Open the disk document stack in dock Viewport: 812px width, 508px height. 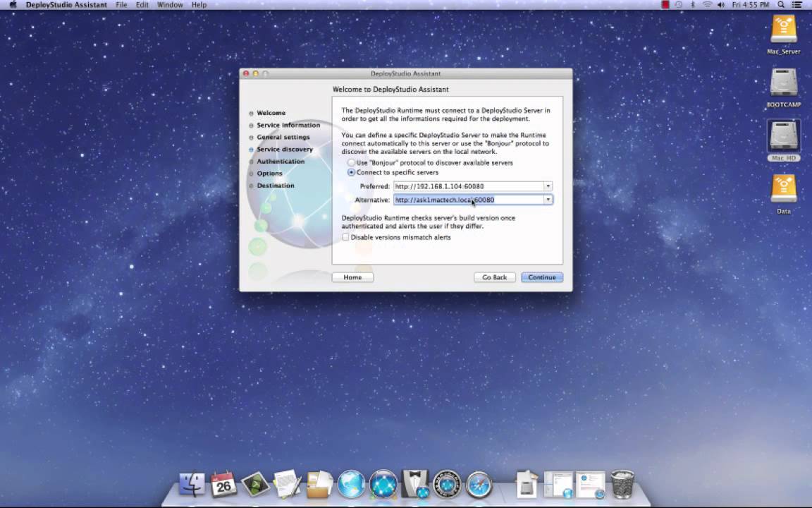coord(527,484)
